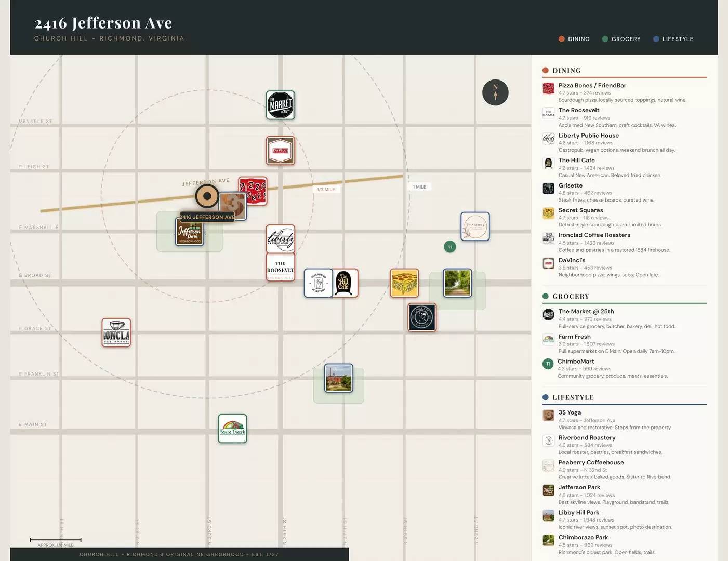Click the green 11 ChimboMart map pin
728x561 pixels.
click(450, 247)
